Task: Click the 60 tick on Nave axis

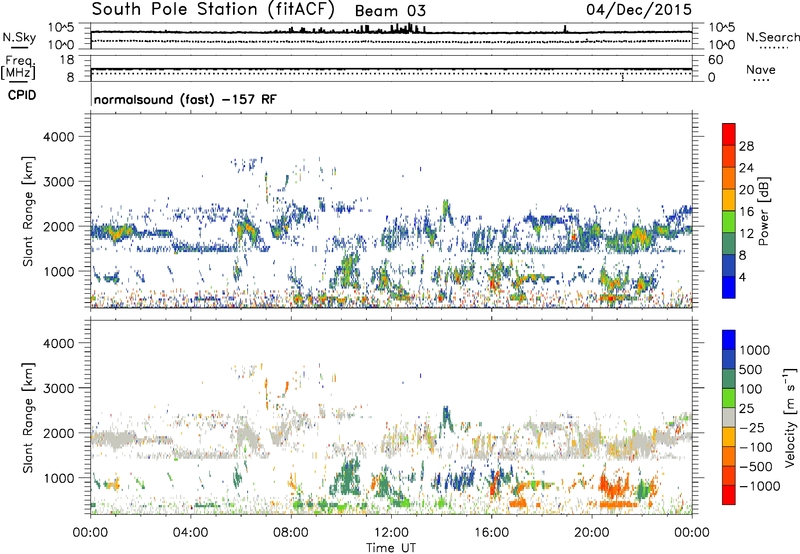Action: (715, 60)
